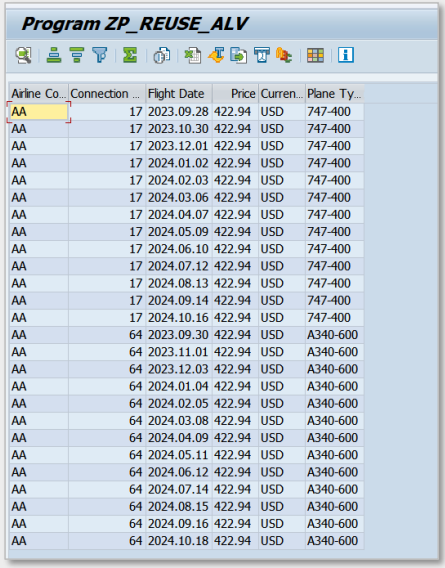Select connection 17 in 2023.10.30 row

click(107, 129)
